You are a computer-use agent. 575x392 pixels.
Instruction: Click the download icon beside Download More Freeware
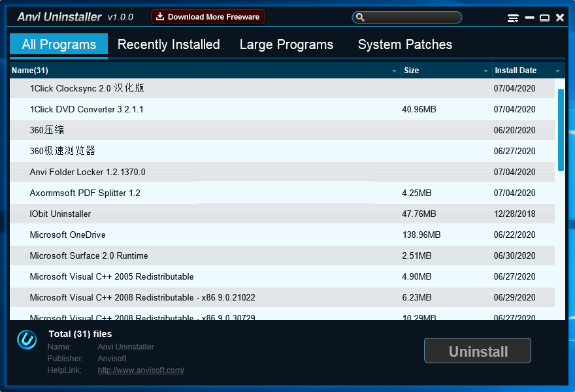[x=160, y=16]
